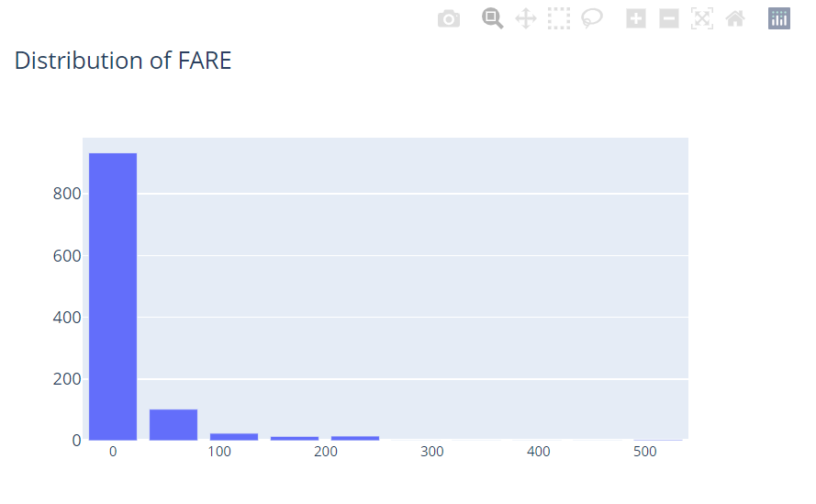
Task: Select the second bar near fare 50
Action: point(173,424)
